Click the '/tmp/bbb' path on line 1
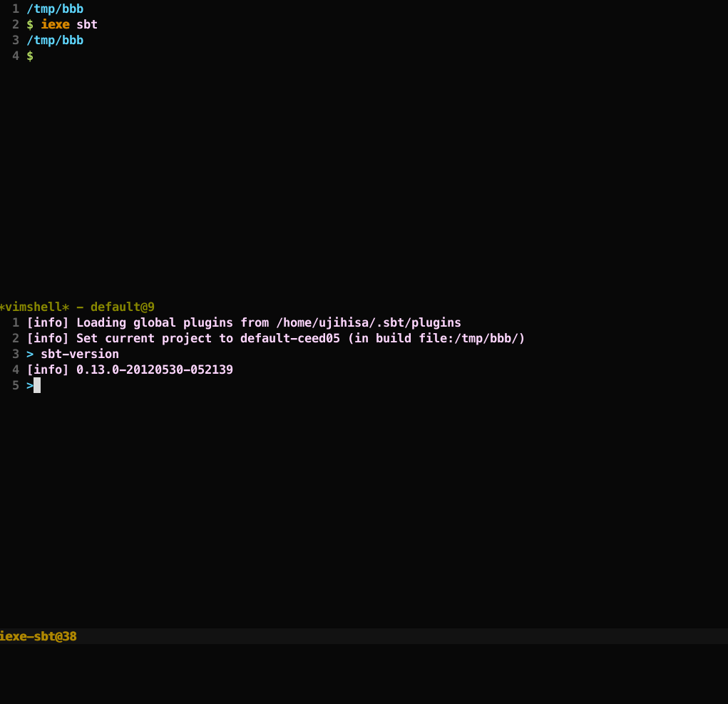Viewport: 728px width, 704px height. click(x=55, y=9)
